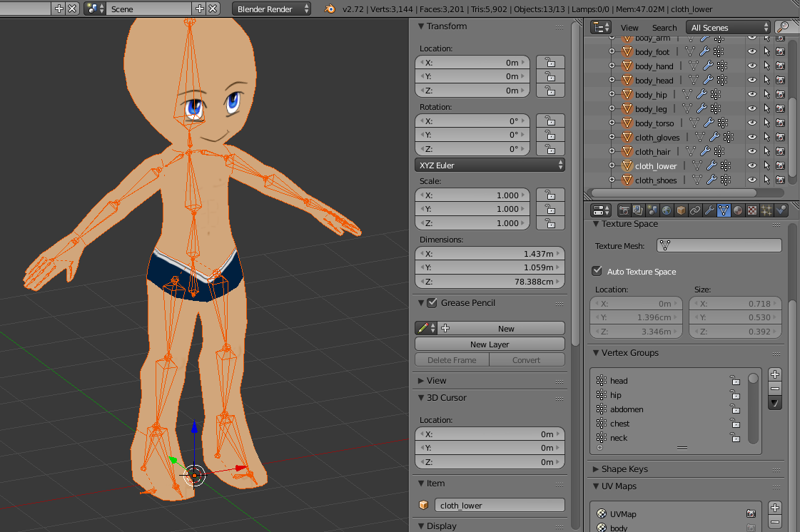Open the Material sphere properties tab
Screen dimensions: 800x532
pyautogui.click(x=738, y=210)
